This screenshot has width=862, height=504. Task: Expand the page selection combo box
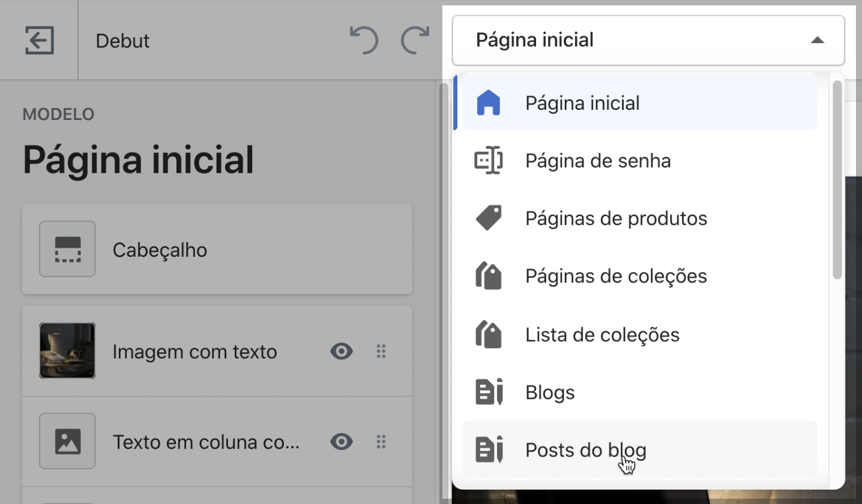click(x=648, y=40)
